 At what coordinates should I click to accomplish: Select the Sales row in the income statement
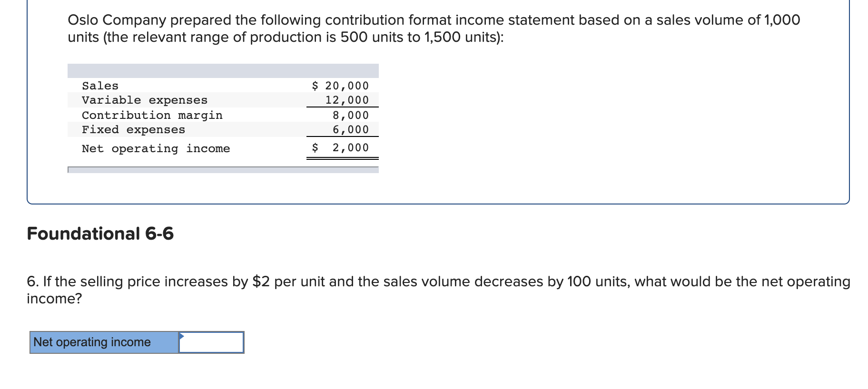point(190,86)
